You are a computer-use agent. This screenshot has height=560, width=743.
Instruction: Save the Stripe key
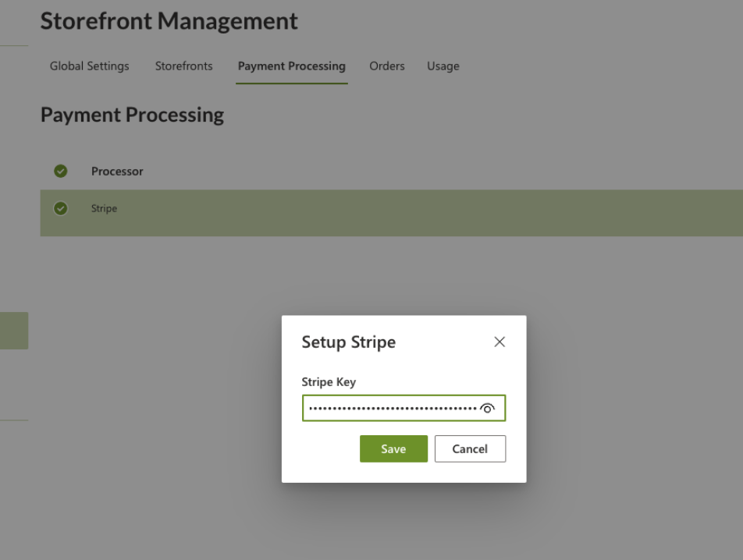(393, 448)
